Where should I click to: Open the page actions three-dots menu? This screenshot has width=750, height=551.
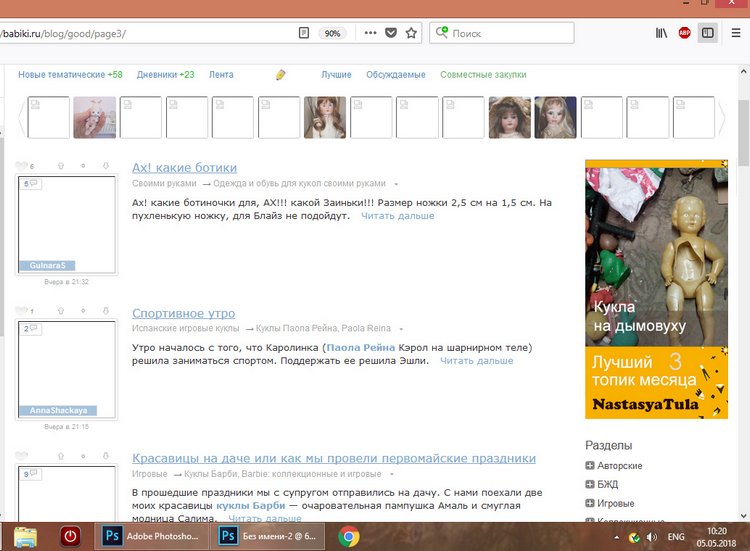(x=370, y=33)
